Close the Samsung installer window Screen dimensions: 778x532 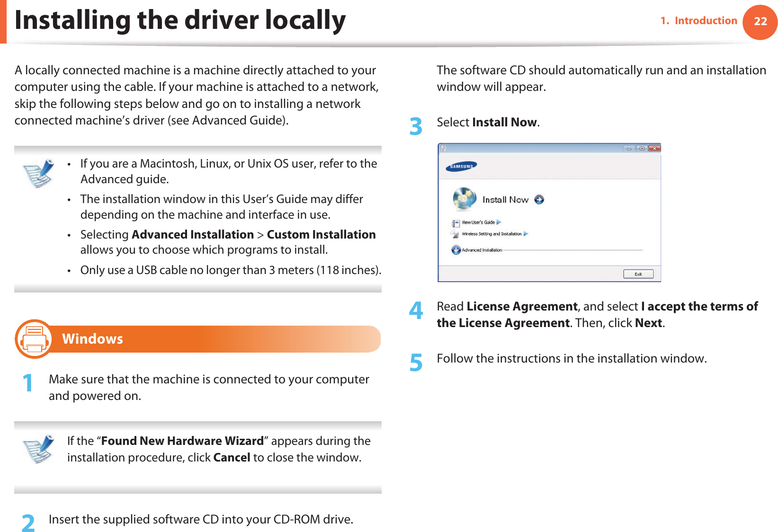click(x=654, y=149)
